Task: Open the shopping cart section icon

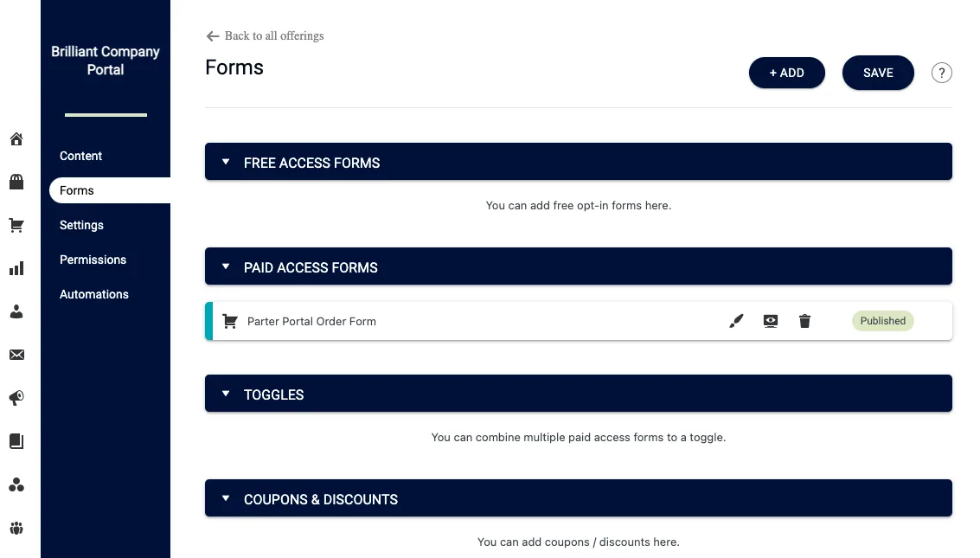Action: 16,225
